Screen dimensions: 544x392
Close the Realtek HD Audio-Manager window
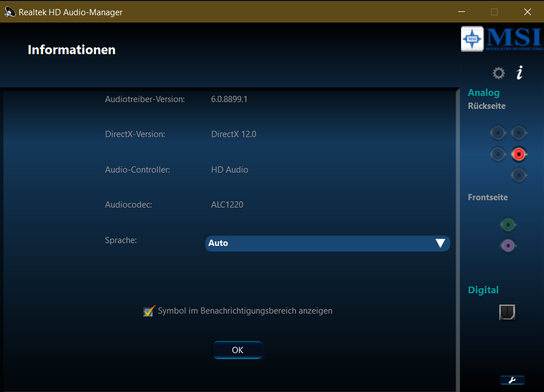click(527, 12)
